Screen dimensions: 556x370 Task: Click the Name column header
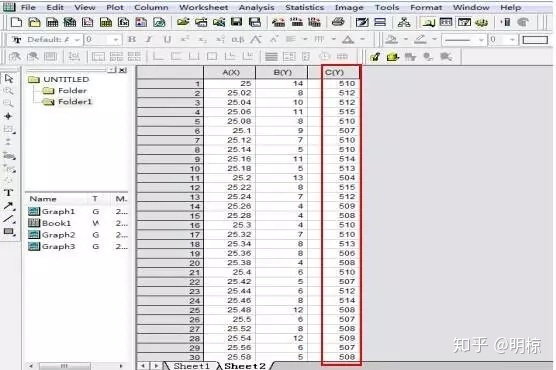[x=43, y=199]
